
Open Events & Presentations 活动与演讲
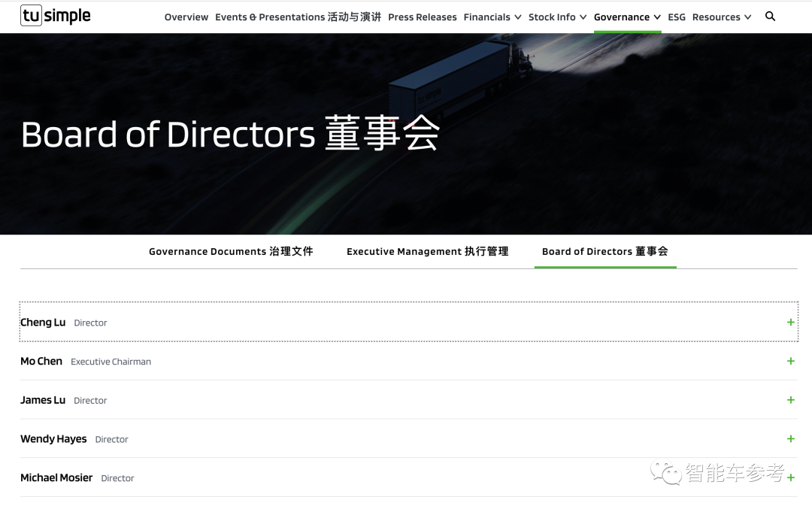[298, 17]
